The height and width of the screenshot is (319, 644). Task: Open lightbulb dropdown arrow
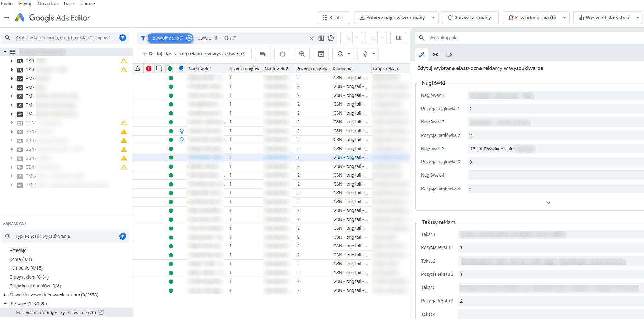pyautogui.click(x=374, y=54)
